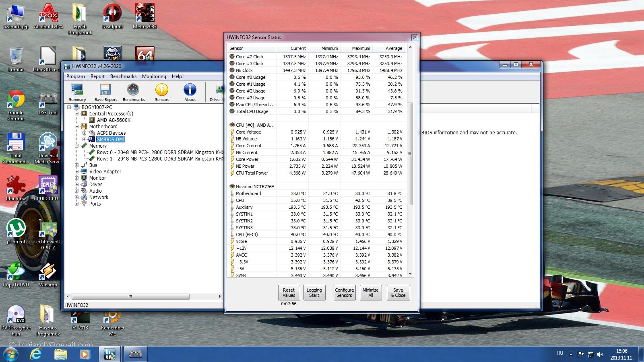Launch µTorrent desktop shortcut
This screenshot has height=362, width=644.
(16, 232)
